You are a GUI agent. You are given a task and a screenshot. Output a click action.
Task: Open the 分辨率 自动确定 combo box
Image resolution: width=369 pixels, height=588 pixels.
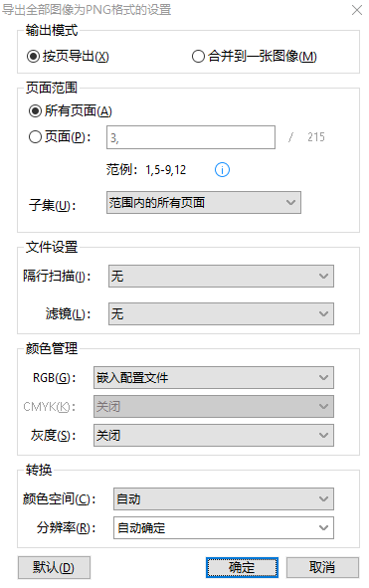pos(224,528)
